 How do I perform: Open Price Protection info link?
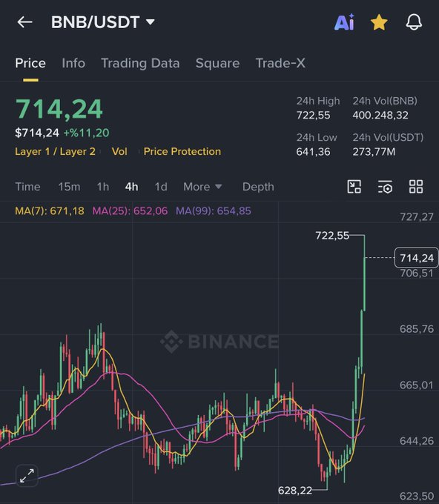(182, 151)
